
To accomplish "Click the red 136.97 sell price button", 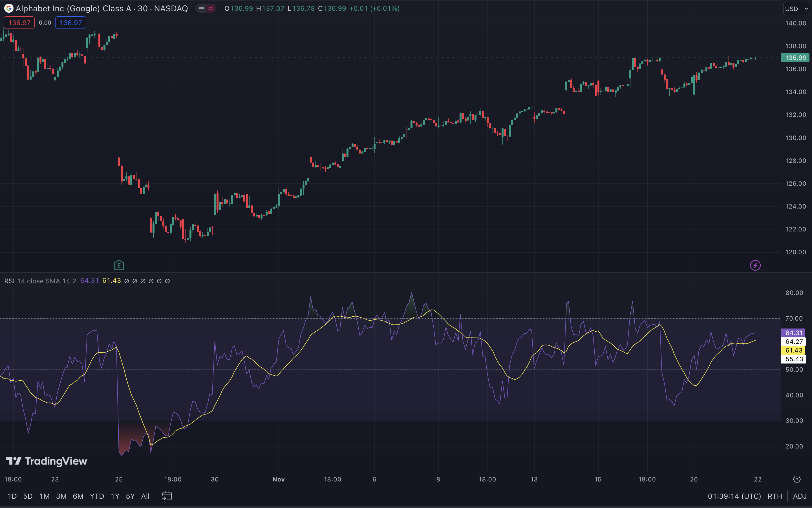I will (x=19, y=23).
